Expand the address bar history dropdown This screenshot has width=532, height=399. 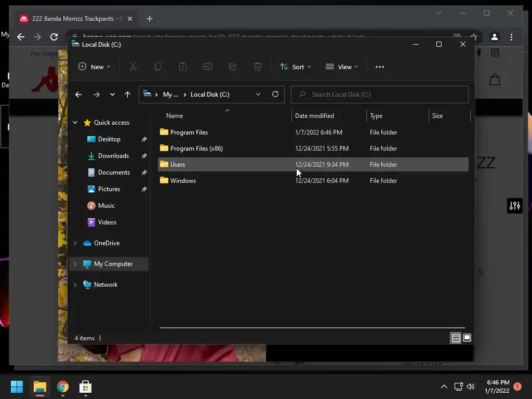[x=258, y=95]
